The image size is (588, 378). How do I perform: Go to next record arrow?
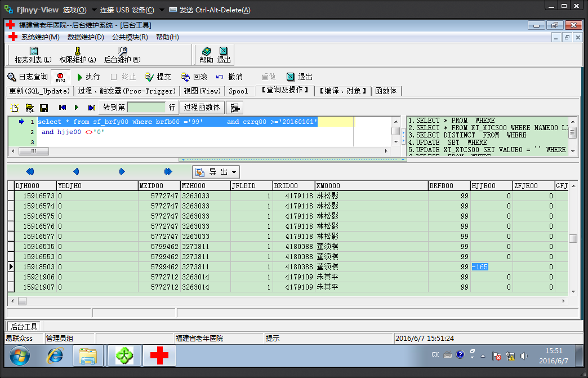point(122,172)
